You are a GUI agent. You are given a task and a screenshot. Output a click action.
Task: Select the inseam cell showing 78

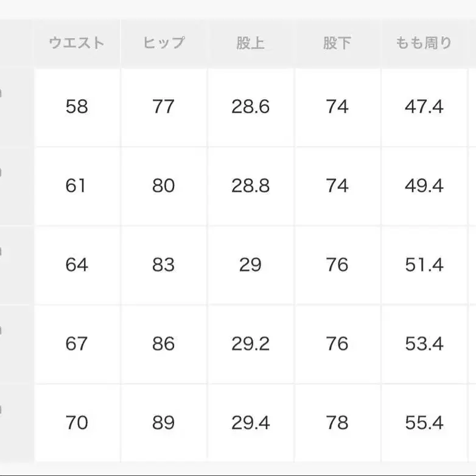click(x=337, y=422)
